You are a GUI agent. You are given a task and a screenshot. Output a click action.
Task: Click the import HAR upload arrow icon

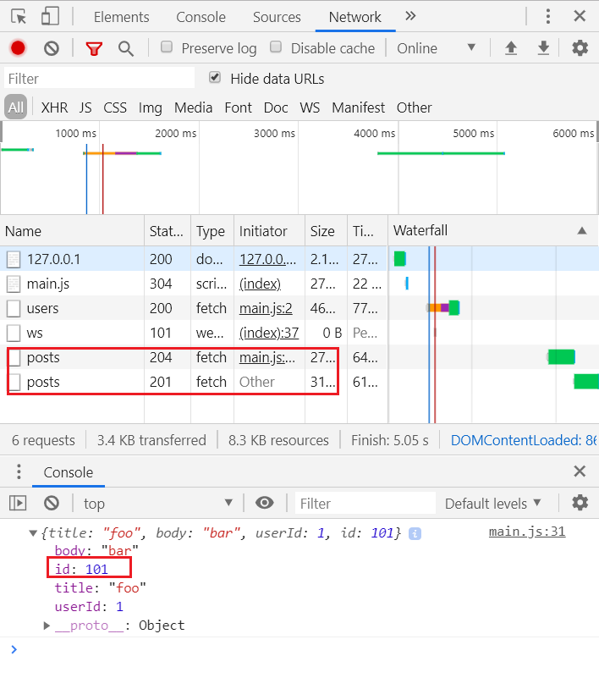click(511, 48)
